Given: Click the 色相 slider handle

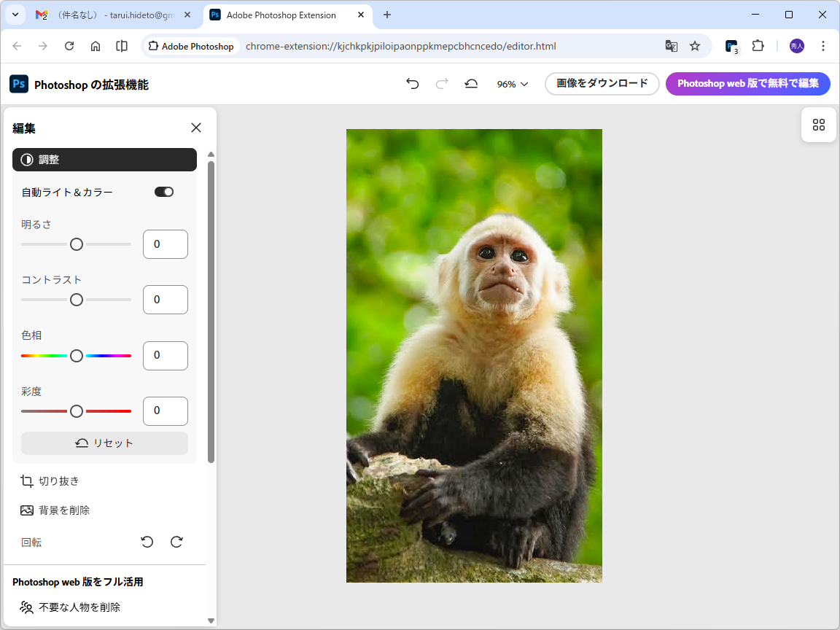Looking at the screenshot, I should click(77, 356).
